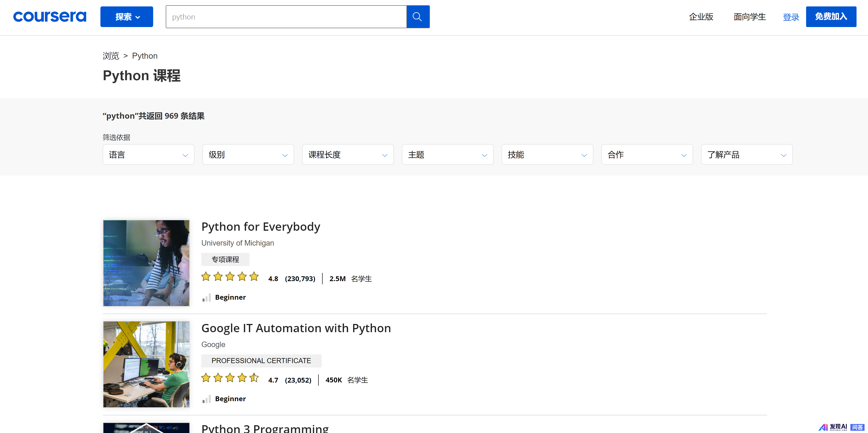
Task: Click the Python breadcrumb link
Action: click(x=145, y=56)
